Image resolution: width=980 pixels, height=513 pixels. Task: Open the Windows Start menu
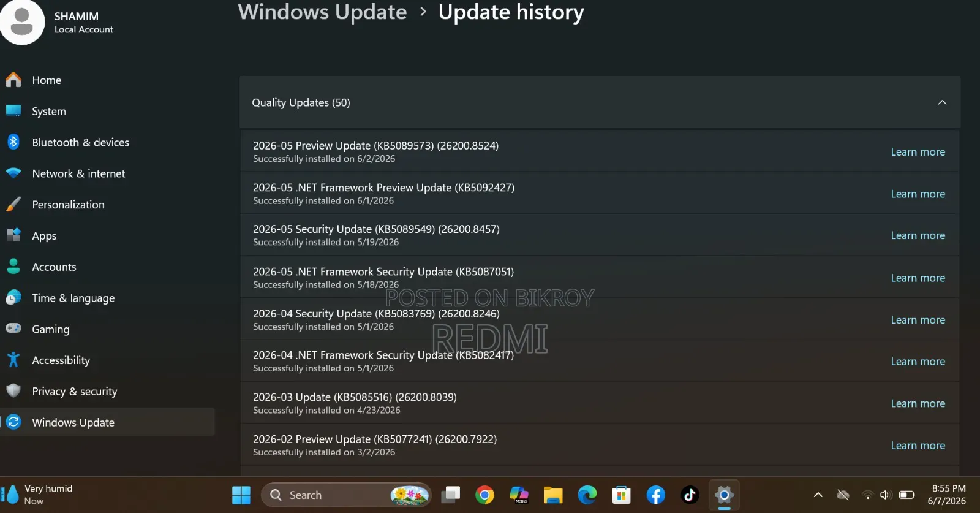[241, 495]
